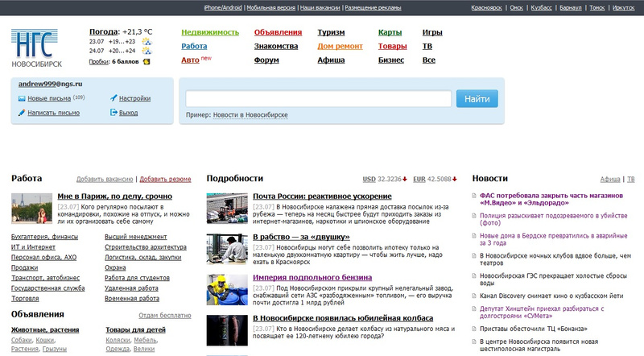Open the Все menu to show all sections

[428, 60]
